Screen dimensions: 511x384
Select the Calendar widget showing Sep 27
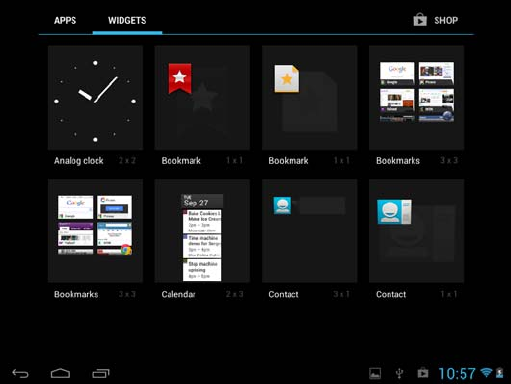[x=202, y=231]
